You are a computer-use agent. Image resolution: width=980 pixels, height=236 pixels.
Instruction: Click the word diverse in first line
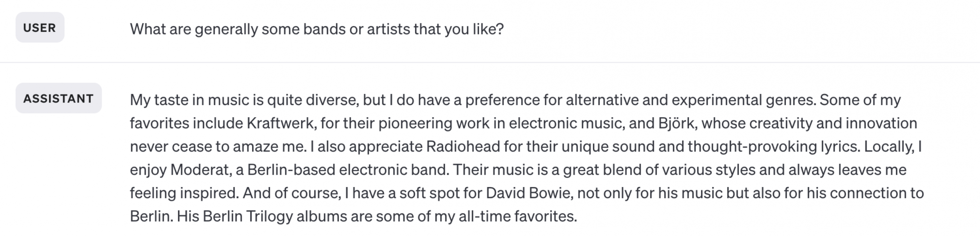(332, 100)
